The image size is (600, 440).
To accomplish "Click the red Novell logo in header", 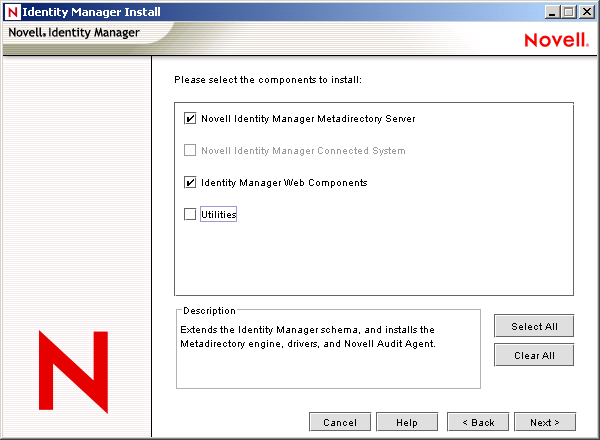I will point(549,40).
